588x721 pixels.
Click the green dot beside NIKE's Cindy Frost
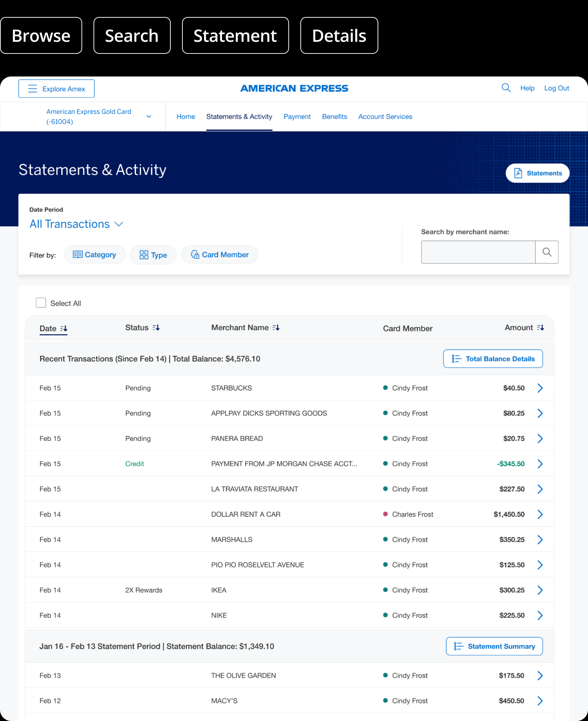point(385,615)
